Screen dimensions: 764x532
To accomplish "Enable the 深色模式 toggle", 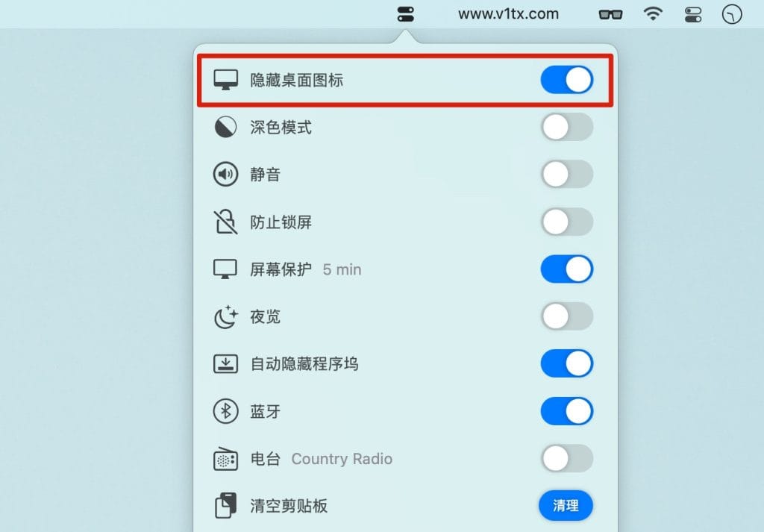I will pos(567,127).
